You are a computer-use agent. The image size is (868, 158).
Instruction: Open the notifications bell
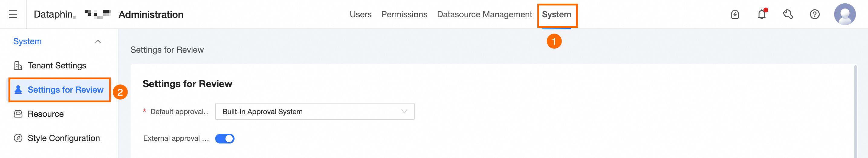762,15
